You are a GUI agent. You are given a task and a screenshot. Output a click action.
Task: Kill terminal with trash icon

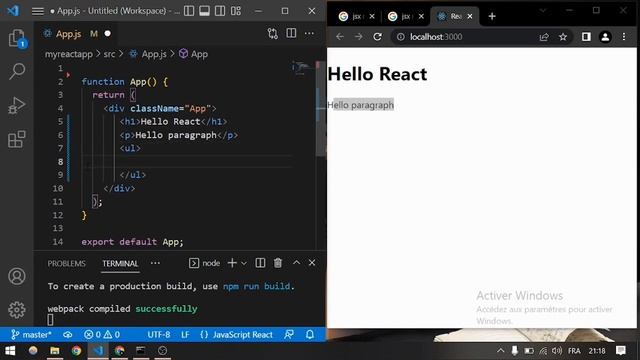click(278, 263)
